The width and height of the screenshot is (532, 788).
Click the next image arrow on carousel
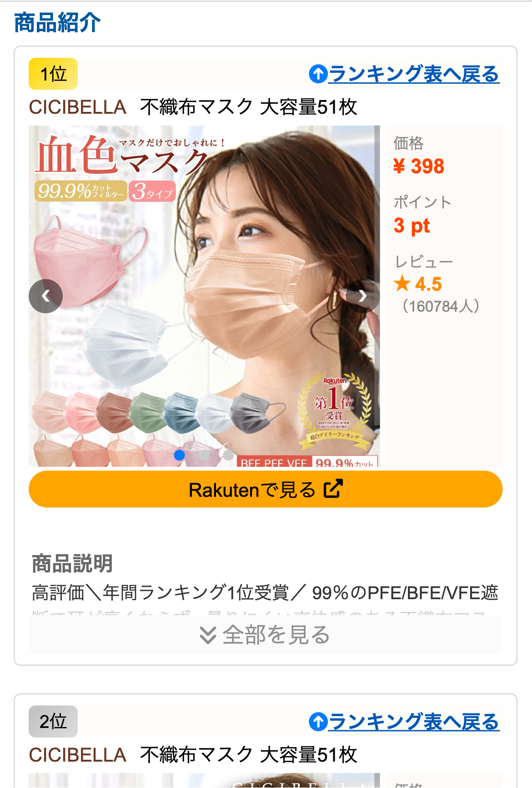click(x=362, y=296)
